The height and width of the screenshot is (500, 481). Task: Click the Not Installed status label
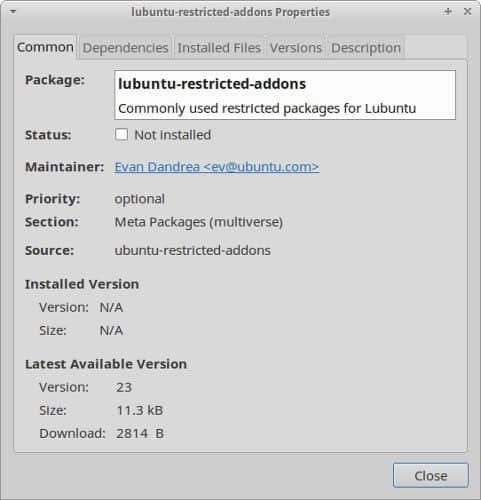(x=172, y=135)
